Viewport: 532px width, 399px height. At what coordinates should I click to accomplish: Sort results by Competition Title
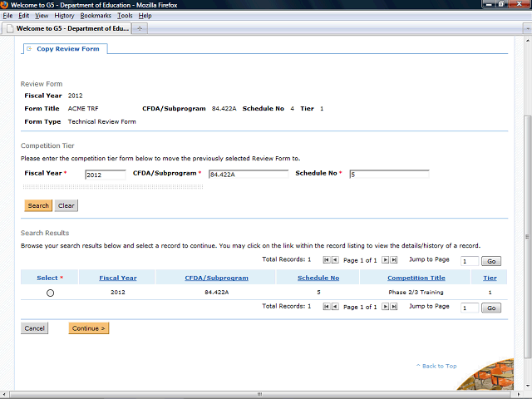416,278
